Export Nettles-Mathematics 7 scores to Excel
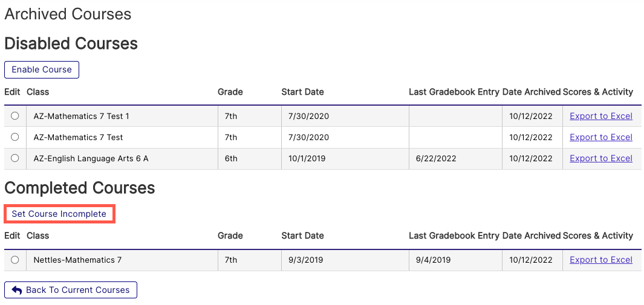 [600, 260]
